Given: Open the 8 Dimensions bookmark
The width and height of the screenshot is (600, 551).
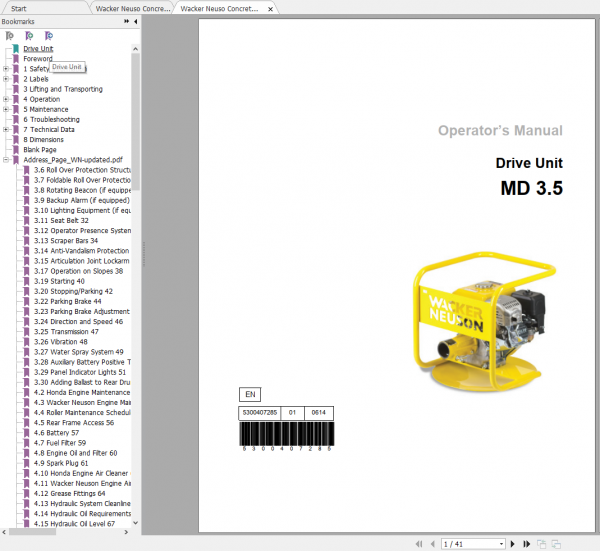Looking at the screenshot, I should [x=44, y=140].
